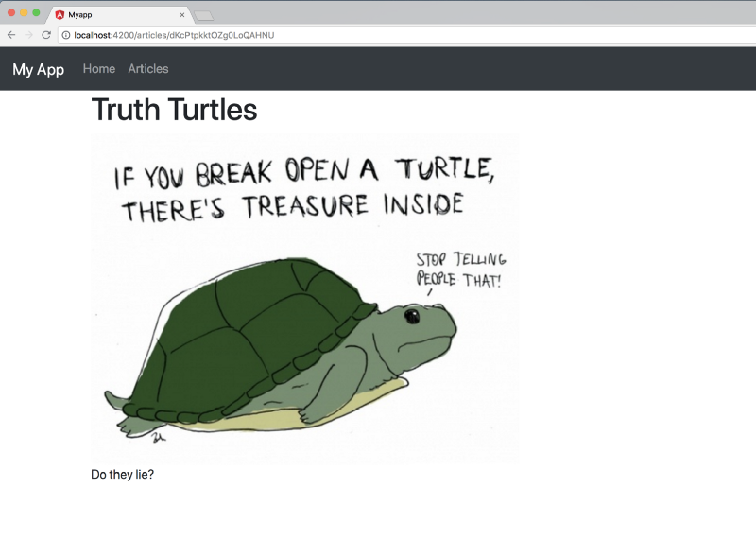Click the yellow minimize window button

(24, 12)
